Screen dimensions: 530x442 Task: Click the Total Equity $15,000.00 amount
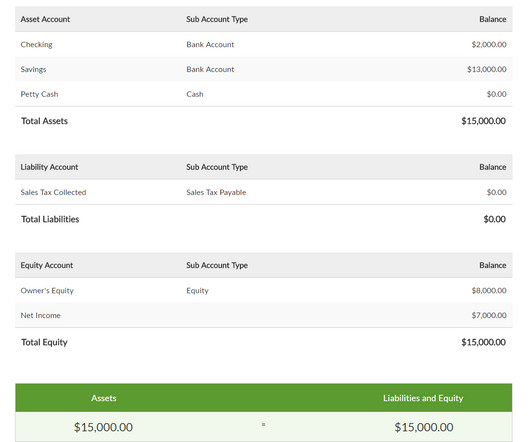point(483,342)
